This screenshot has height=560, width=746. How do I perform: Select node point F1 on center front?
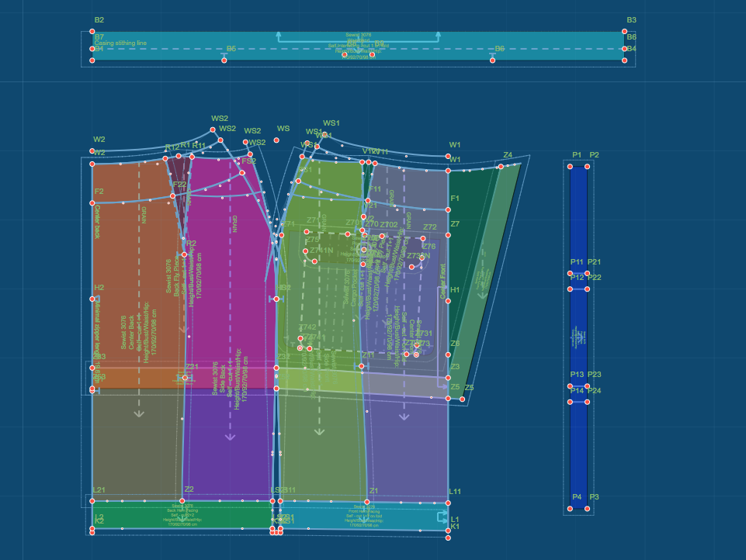click(448, 209)
